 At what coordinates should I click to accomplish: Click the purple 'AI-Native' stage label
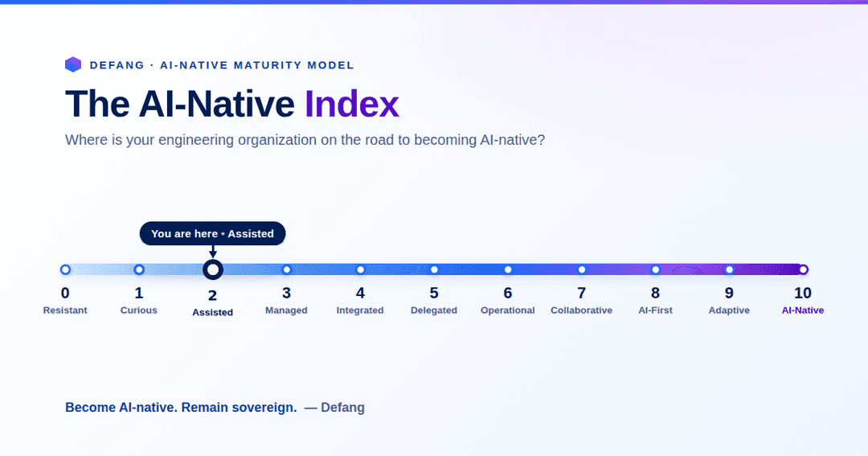point(803,310)
